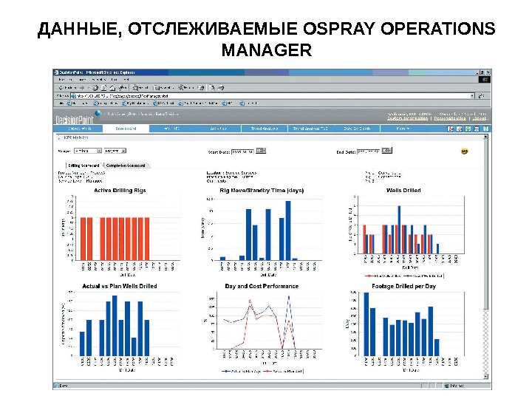The height and width of the screenshot is (399, 532).
Task: Click the Footage Drilled per Day title
Action: (403, 286)
